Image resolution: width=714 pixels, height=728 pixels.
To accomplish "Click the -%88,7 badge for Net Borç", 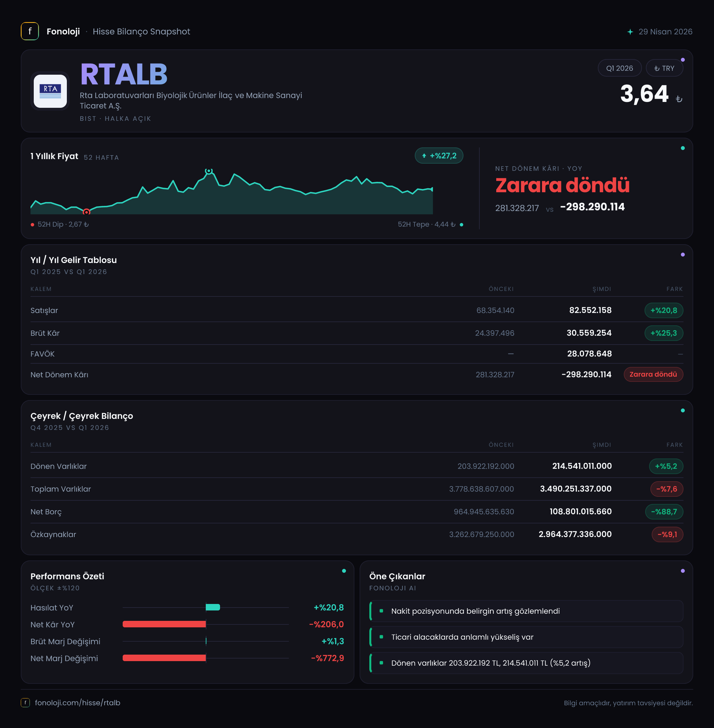I will pos(664,512).
